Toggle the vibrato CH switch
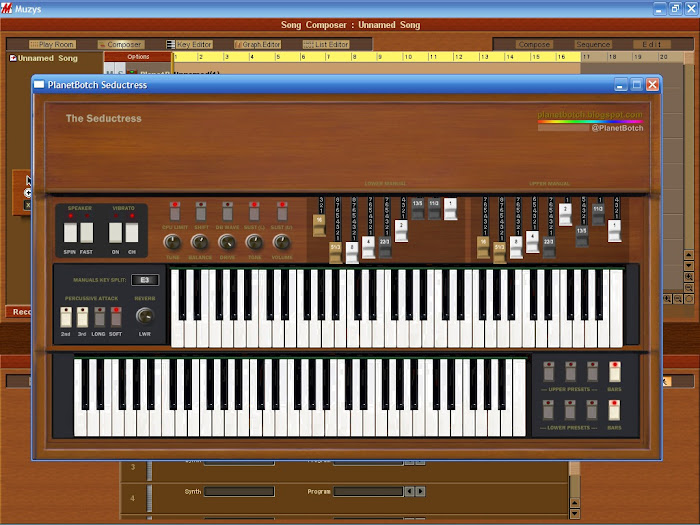The image size is (700, 525). coord(132,233)
